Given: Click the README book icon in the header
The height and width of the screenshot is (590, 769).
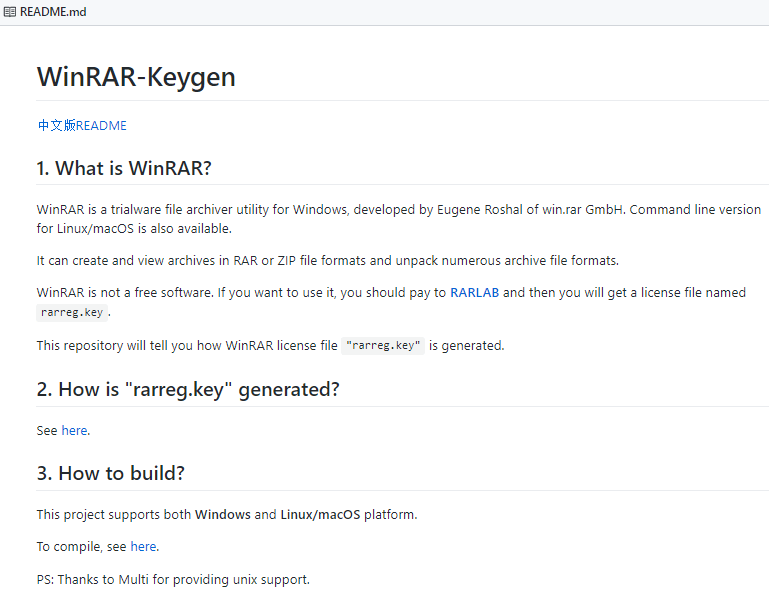Looking at the screenshot, I should pos(10,12).
